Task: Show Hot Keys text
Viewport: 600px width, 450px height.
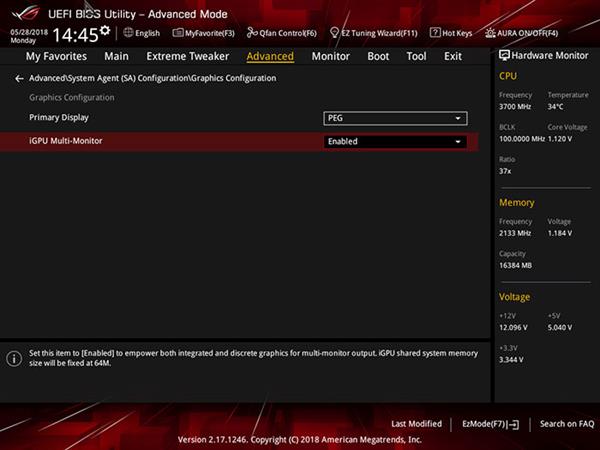Action: coord(457,33)
